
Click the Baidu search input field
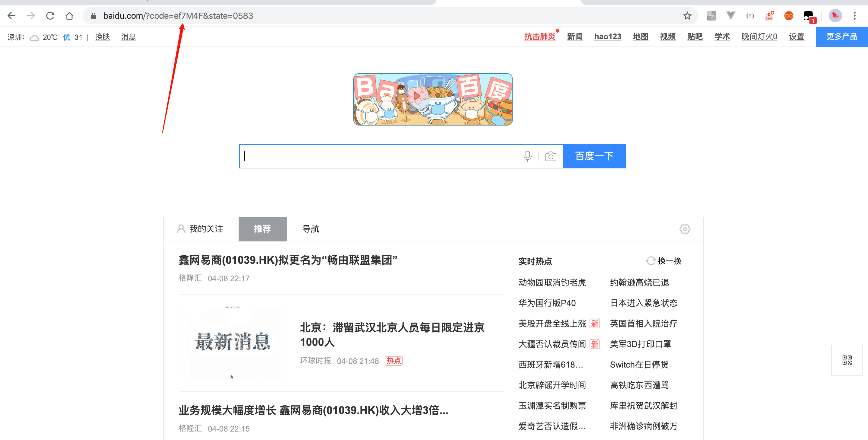pos(381,156)
